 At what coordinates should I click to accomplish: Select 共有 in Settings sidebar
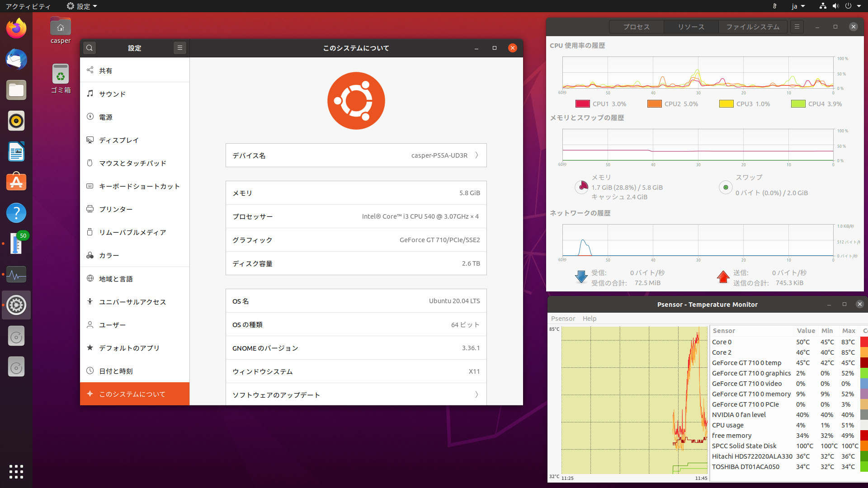pyautogui.click(x=135, y=70)
